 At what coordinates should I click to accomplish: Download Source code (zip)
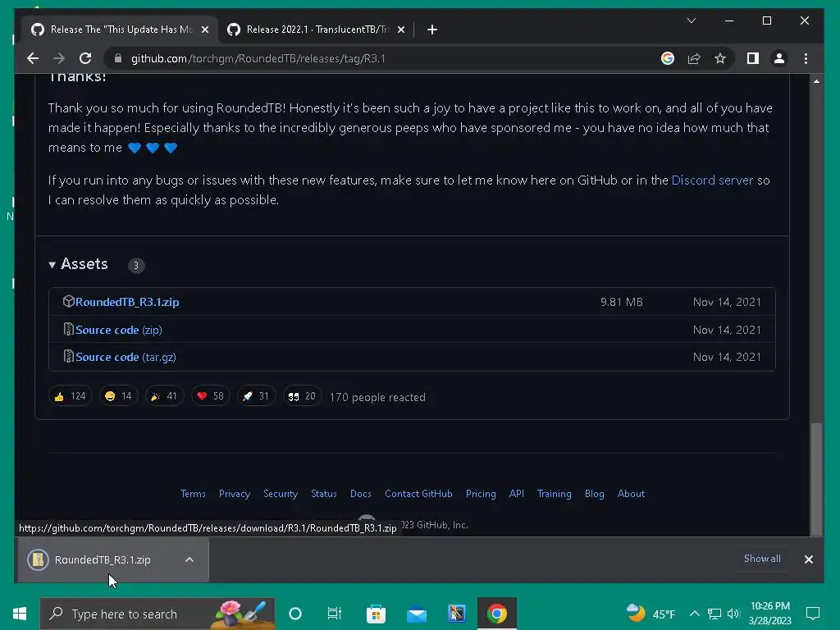point(118,330)
